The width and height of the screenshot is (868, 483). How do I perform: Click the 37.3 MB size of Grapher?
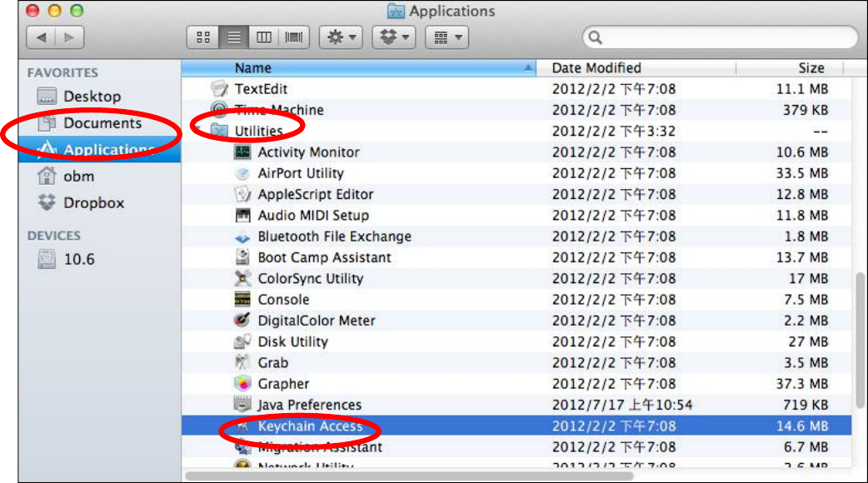tap(802, 384)
